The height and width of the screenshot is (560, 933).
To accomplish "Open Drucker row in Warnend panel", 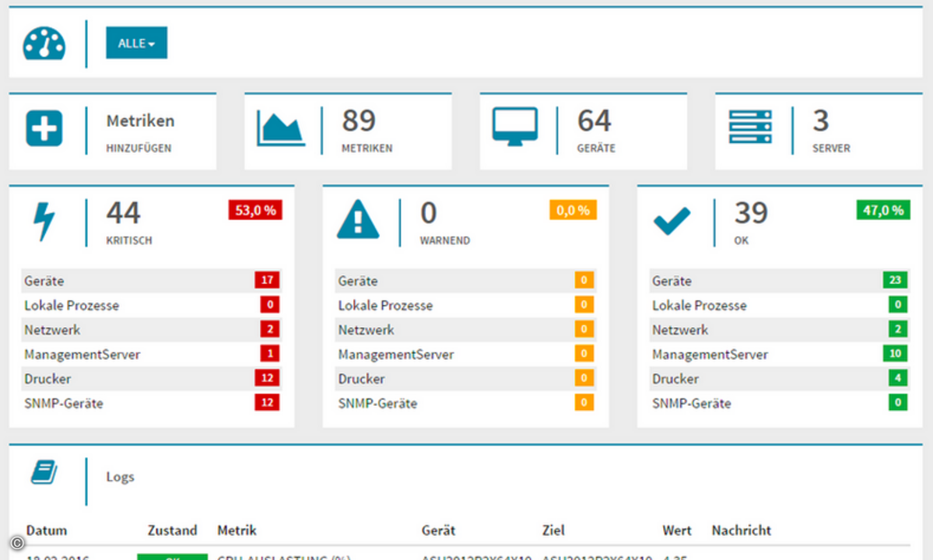I will 465,378.
